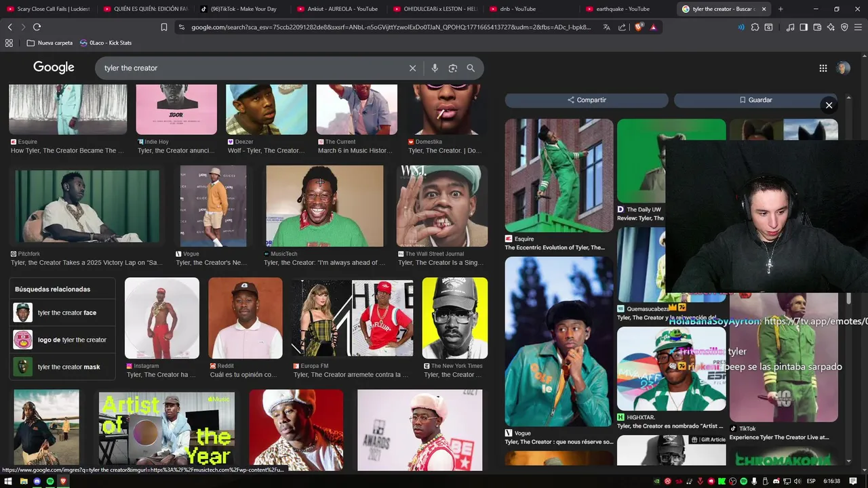Open the New York Times yellow background thumbnail
Viewport: 868px width, 488px height.
455,318
